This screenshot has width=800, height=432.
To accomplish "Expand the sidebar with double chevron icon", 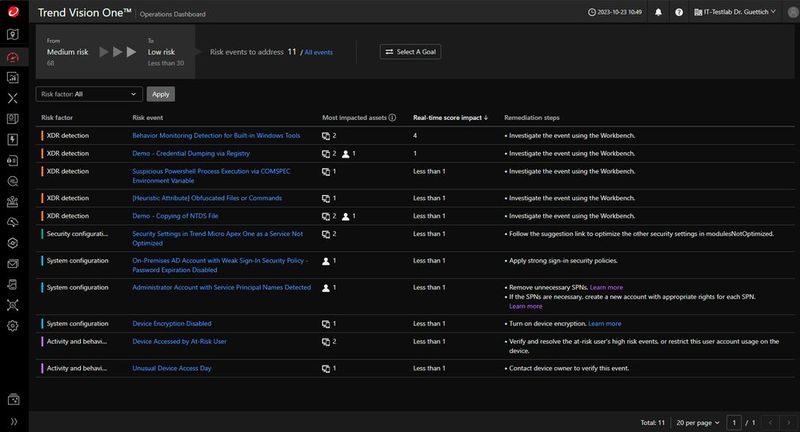I will (x=13, y=421).
